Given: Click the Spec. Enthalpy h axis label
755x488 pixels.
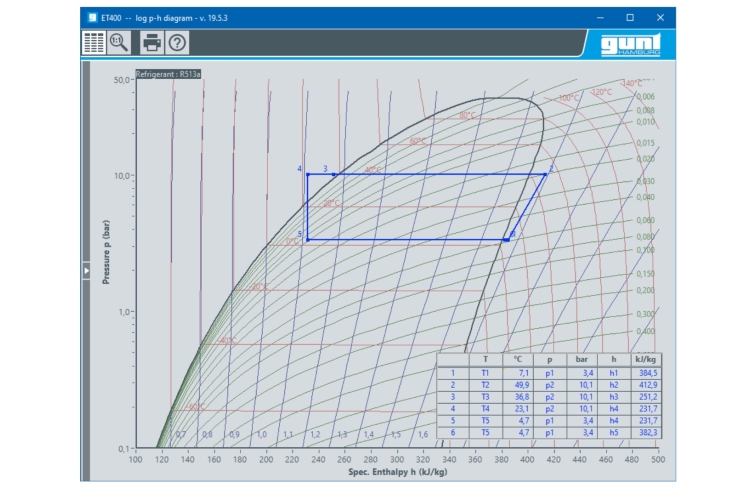Looking at the screenshot, I should click(x=398, y=472).
